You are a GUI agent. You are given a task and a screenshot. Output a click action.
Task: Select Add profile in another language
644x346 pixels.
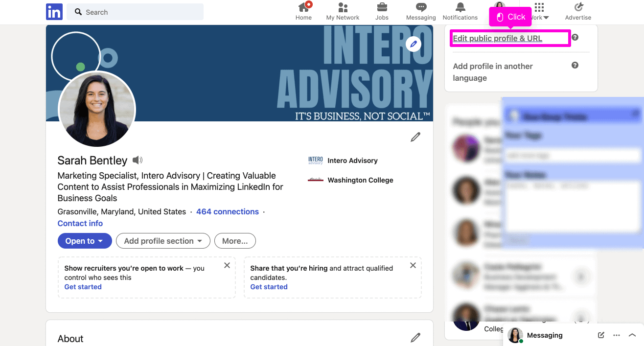click(493, 72)
